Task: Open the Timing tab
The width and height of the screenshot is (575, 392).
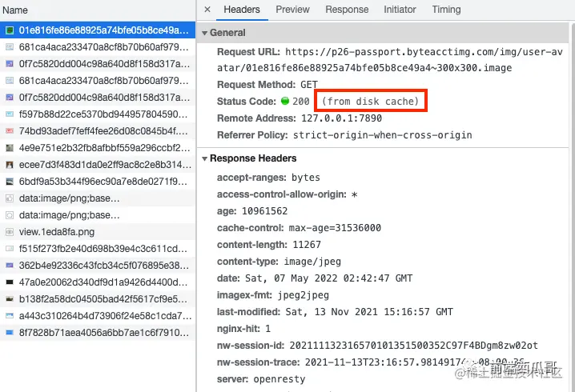Action: (x=446, y=10)
